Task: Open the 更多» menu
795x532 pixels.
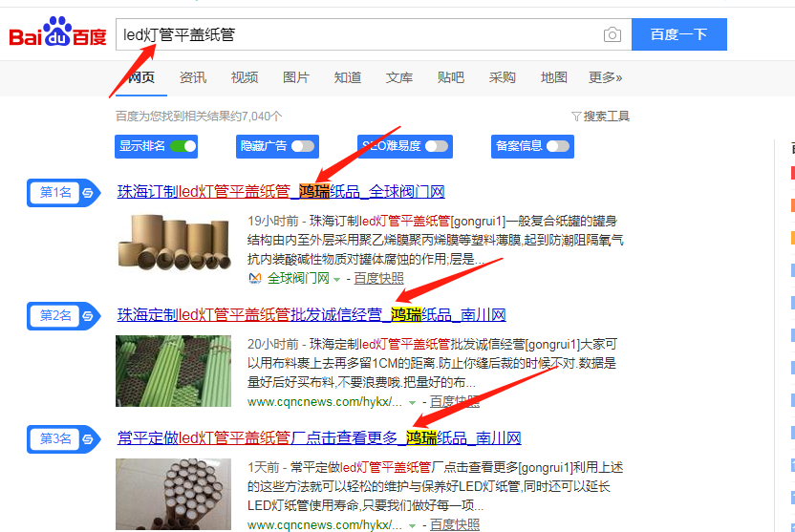Action: click(605, 77)
